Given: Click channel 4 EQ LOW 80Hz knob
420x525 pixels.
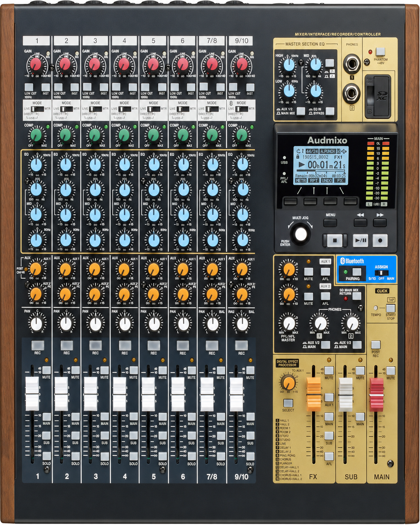Looking at the screenshot, I should (125, 240).
